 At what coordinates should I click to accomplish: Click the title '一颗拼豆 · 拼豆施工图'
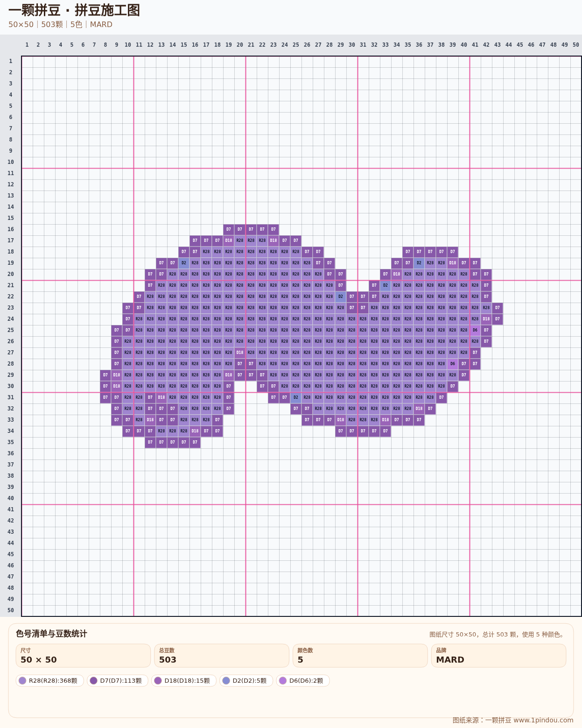click(74, 10)
